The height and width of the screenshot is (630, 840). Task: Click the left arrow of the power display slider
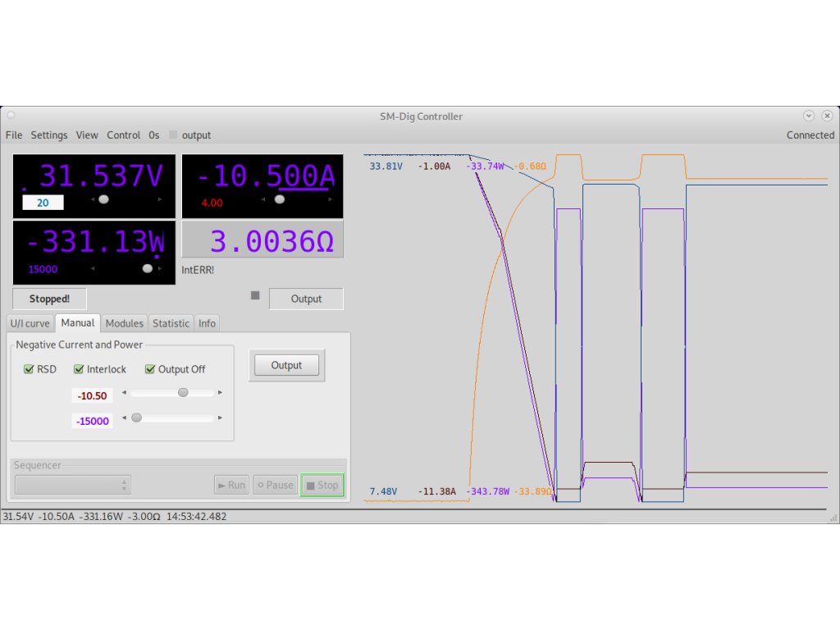(94, 268)
